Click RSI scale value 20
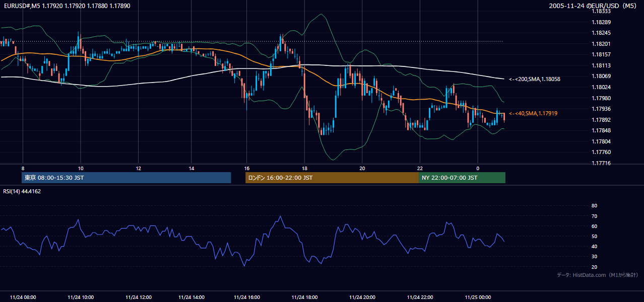The height and width of the screenshot is (302, 644). coord(594,267)
